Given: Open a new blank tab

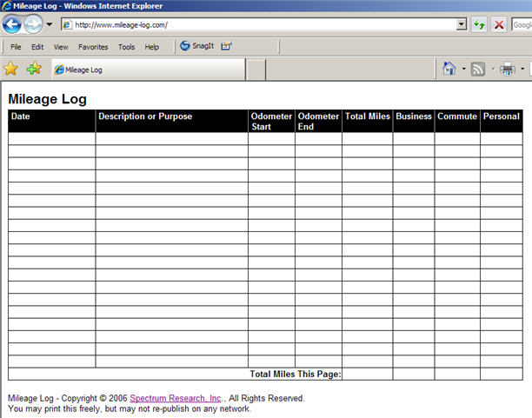Looking at the screenshot, I should coord(256,70).
